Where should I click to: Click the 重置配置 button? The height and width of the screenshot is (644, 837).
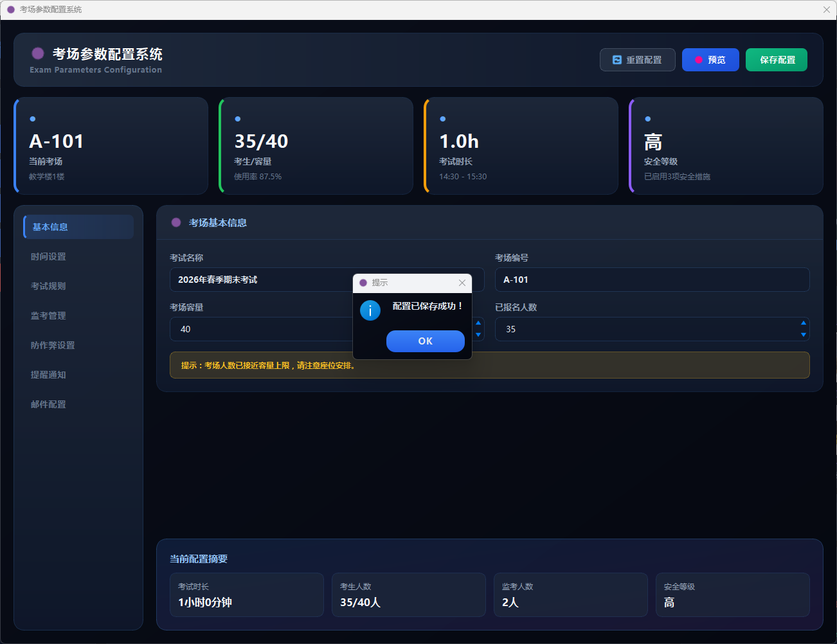point(637,60)
